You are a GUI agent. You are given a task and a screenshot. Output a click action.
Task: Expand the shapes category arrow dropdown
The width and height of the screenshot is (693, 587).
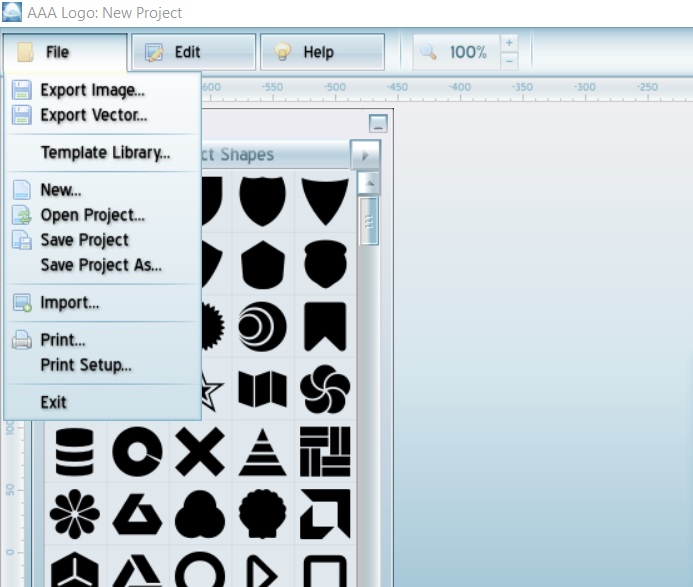[365, 155]
